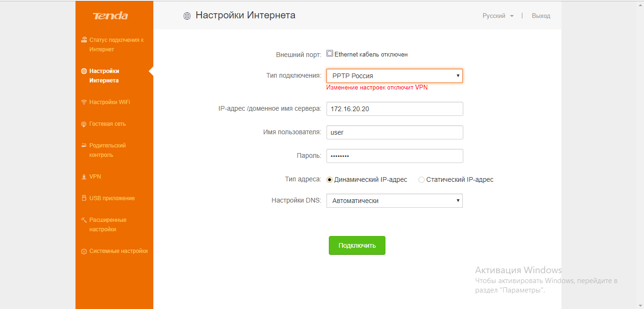Click the Настройки Интернета page title
The image size is (644, 309).
[245, 16]
